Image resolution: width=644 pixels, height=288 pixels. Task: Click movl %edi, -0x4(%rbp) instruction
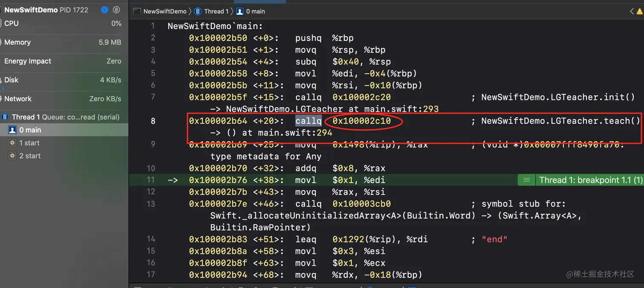click(x=356, y=73)
